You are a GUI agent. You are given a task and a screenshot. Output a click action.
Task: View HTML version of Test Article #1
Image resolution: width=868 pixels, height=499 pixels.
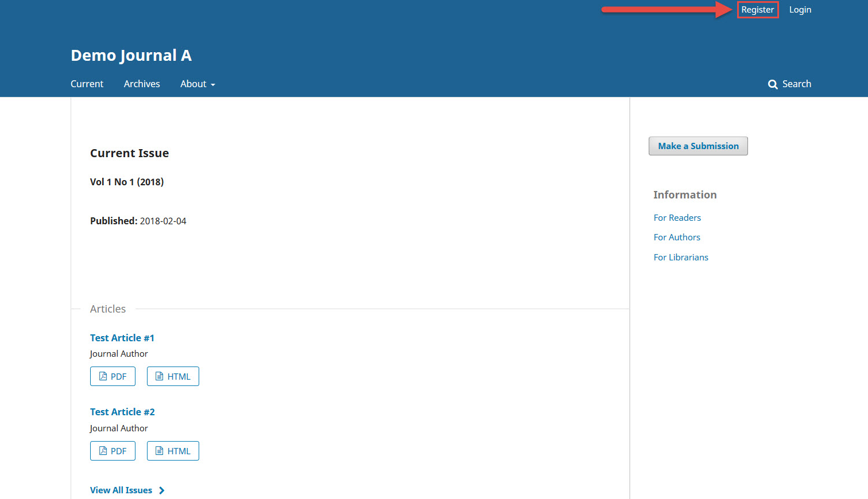click(173, 376)
